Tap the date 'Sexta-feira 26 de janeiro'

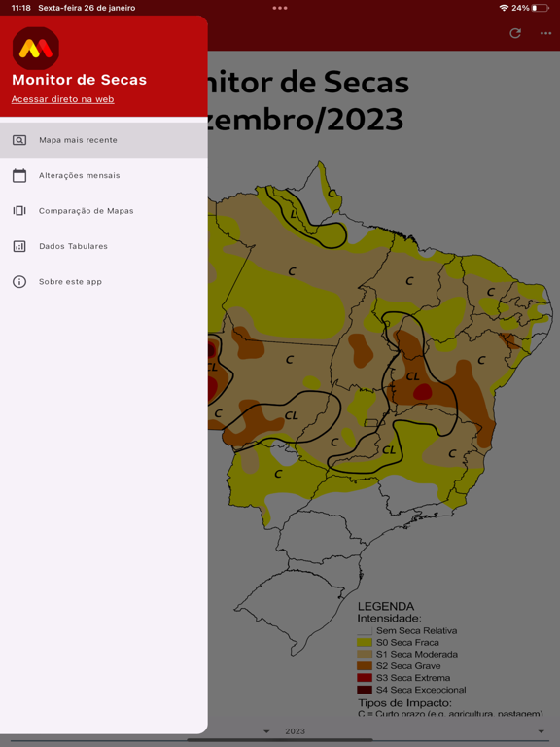87,8
